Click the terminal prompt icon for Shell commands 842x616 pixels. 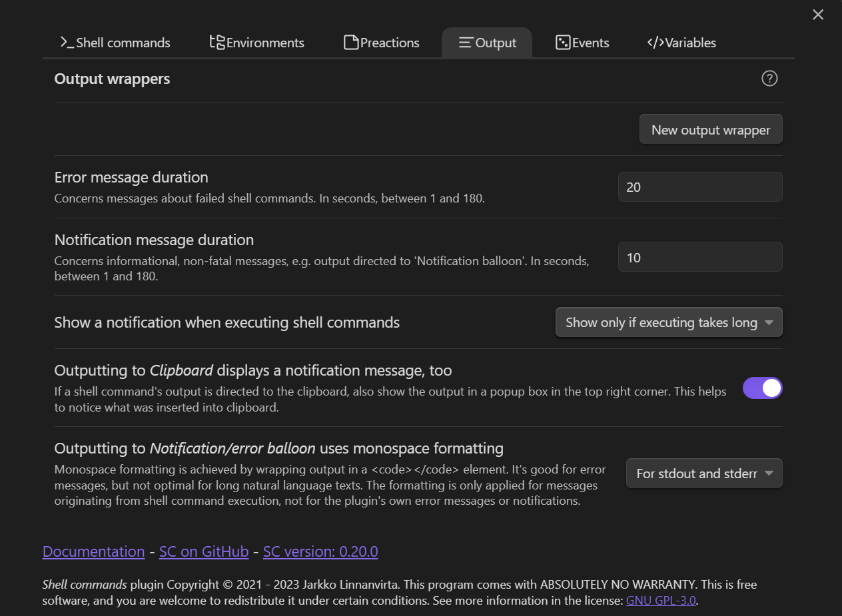67,43
